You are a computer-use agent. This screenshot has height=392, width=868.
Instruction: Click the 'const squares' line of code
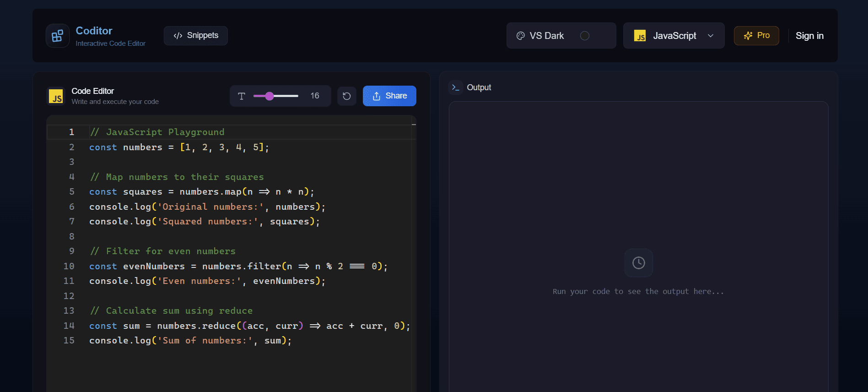[x=202, y=192]
